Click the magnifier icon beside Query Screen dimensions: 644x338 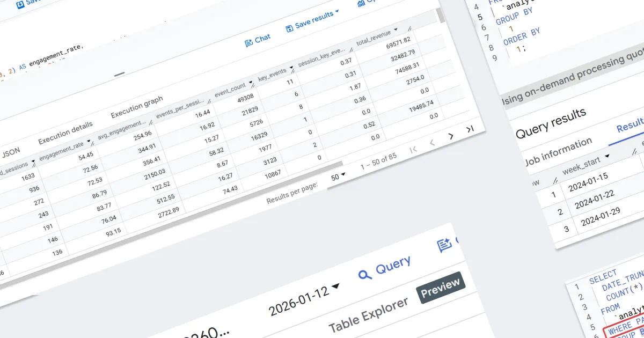365,274
